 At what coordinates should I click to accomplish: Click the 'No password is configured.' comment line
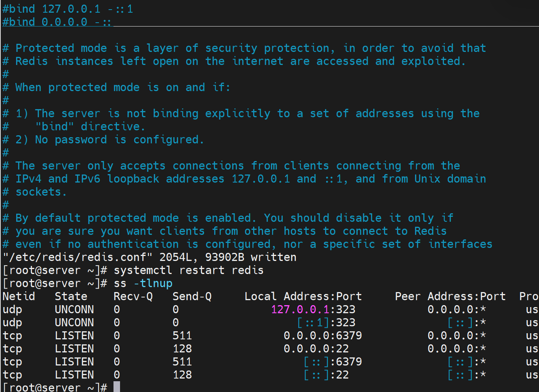[x=119, y=140]
